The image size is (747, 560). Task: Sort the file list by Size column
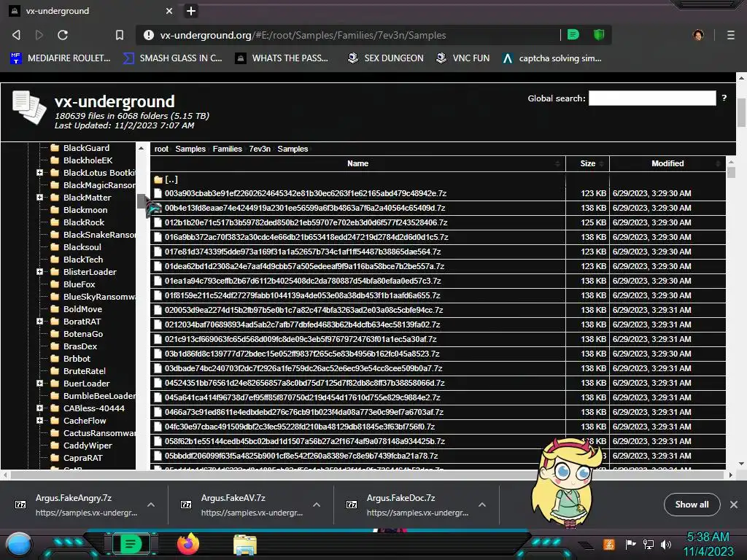(x=587, y=163)
